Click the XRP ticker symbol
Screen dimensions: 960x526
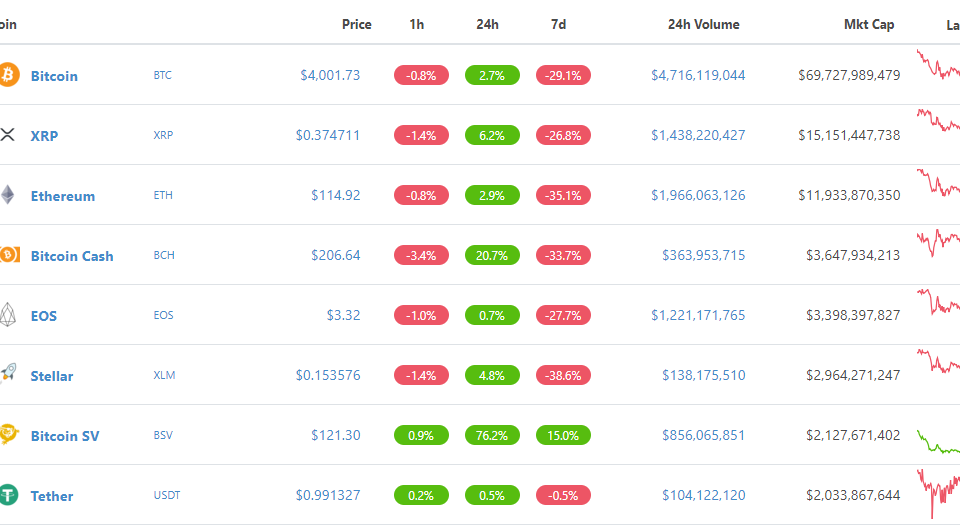[x=163, y=135]
